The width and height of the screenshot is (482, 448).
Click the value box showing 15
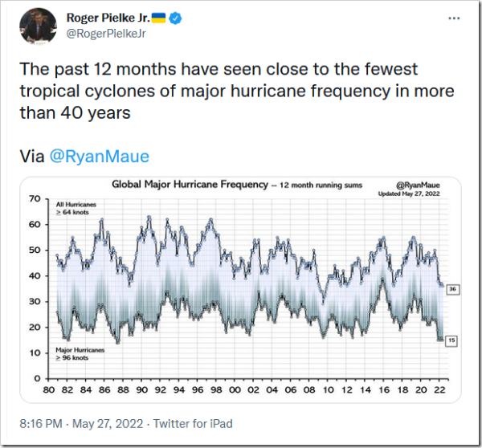pyautogui.click(x=452, y=340)
